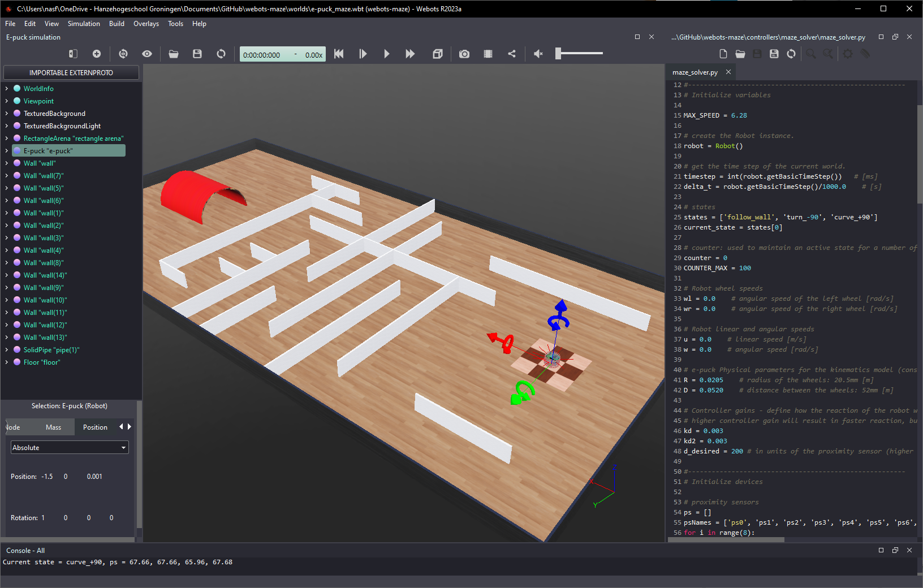Restore the default viewpoint

click(x=123, y=54)
